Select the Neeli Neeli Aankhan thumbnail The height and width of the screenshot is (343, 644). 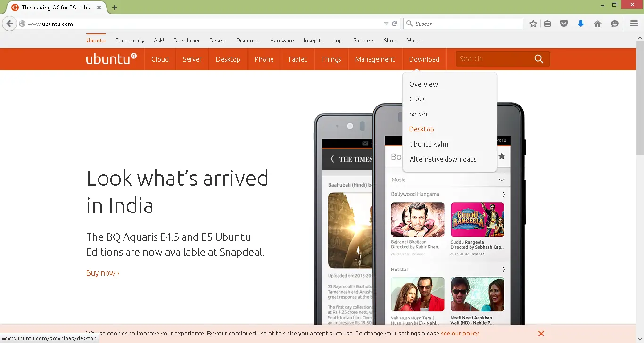[477, 294]
